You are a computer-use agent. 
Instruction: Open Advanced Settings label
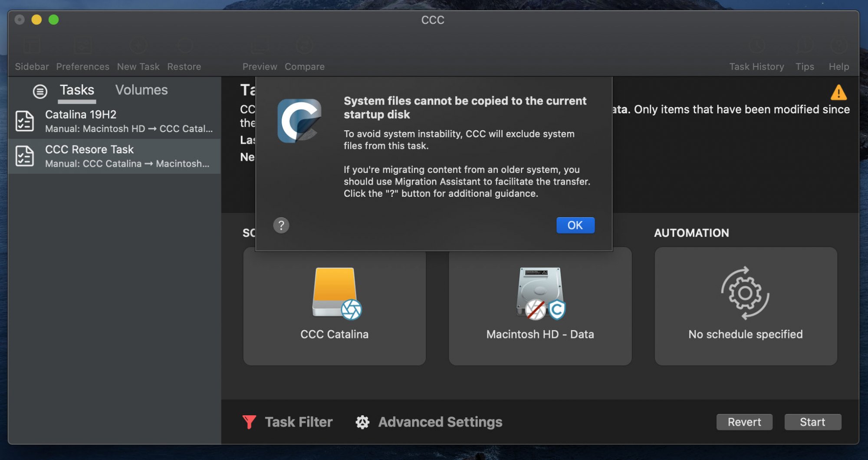440,422
